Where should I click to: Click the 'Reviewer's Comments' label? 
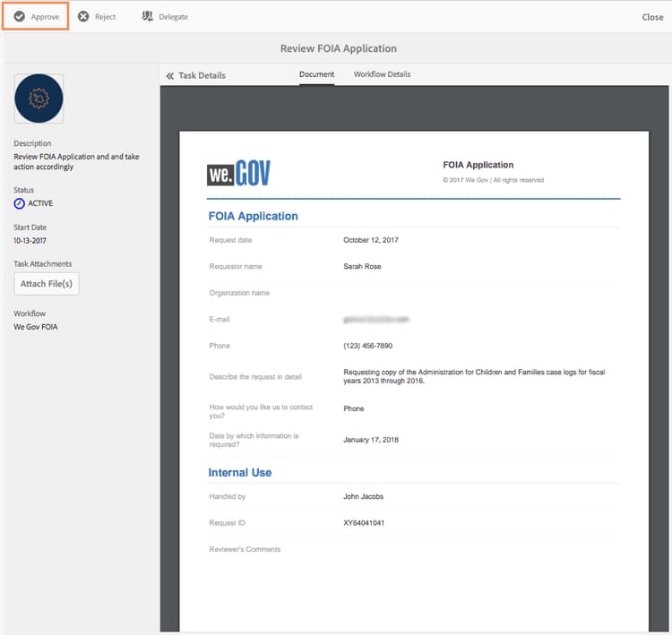tap(245, 549)
